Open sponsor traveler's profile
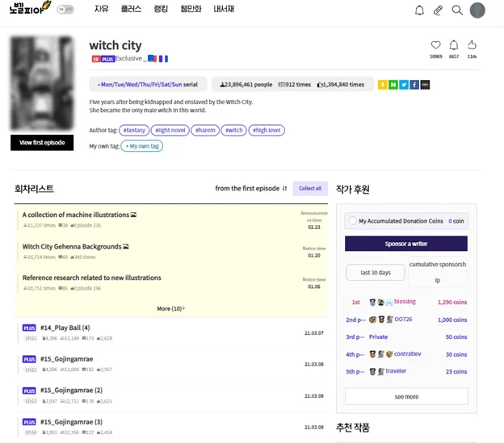 pos(396,371)
